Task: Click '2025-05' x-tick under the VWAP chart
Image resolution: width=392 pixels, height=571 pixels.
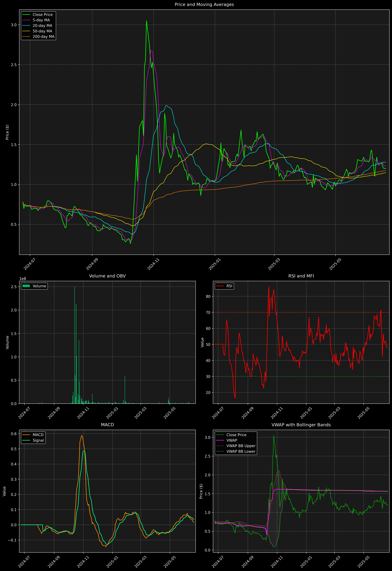Action: tap(363, 562)
